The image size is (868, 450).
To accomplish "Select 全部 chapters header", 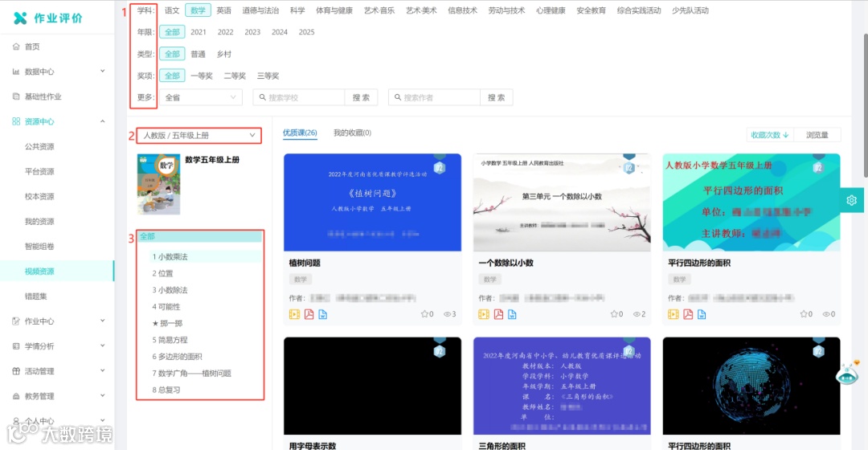I will (200, 236).
